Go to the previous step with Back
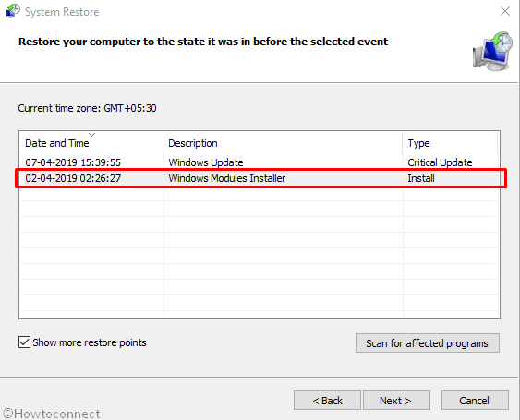This screenshot has height=420, width=520. tap(327, 400)
